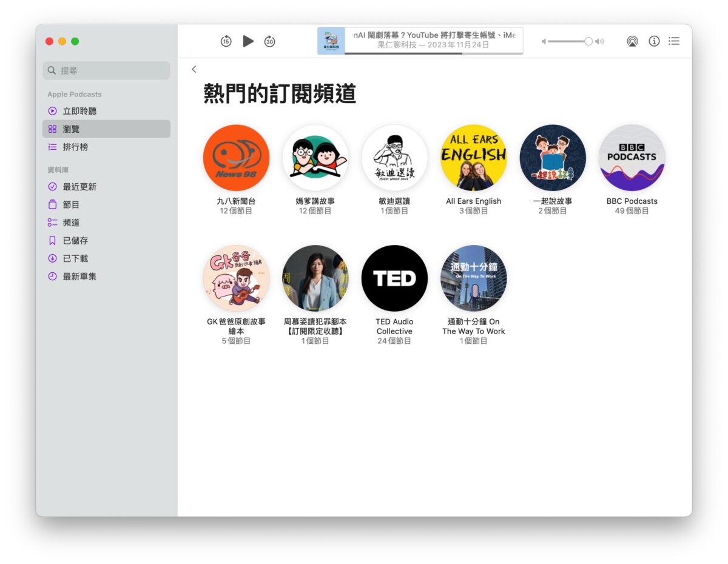Skip back 15 seconds
The width and height of the screenshot is (728, 564).
(x=226, y=41)
